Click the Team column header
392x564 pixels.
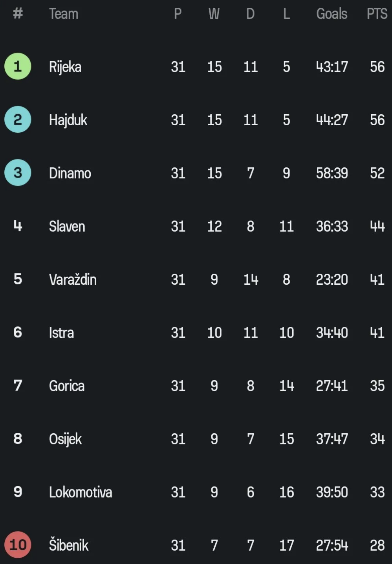point(64,14)
